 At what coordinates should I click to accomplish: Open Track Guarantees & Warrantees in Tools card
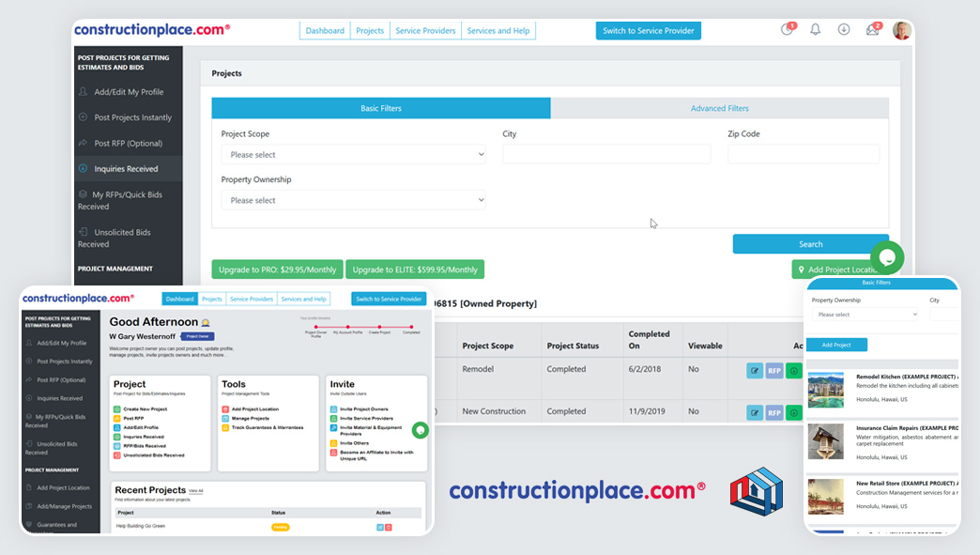(x=268, y=427)
